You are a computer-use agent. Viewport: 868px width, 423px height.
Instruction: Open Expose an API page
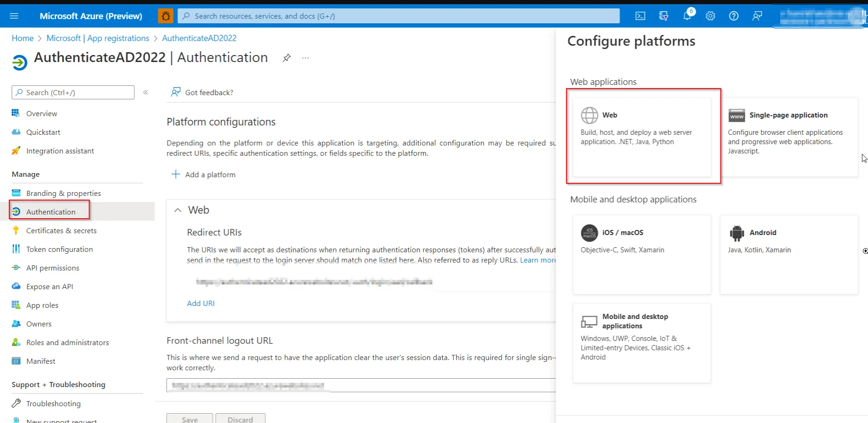[x=49, y=286]
